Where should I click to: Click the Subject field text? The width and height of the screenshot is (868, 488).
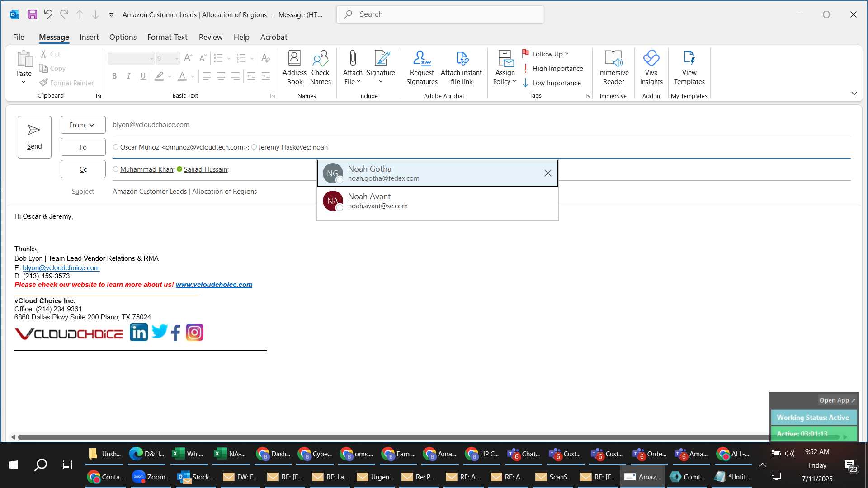point(184,192)
